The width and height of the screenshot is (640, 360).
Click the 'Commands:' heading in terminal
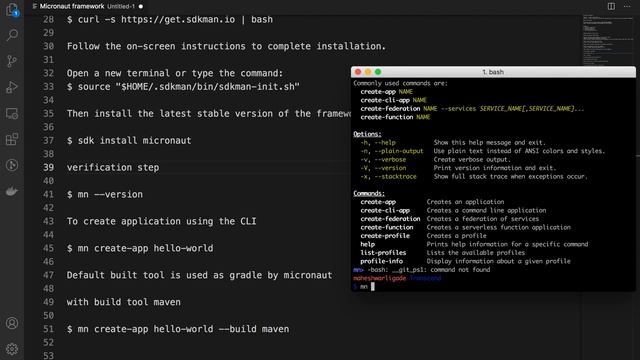pyautogui.click(x=369, y=193)
